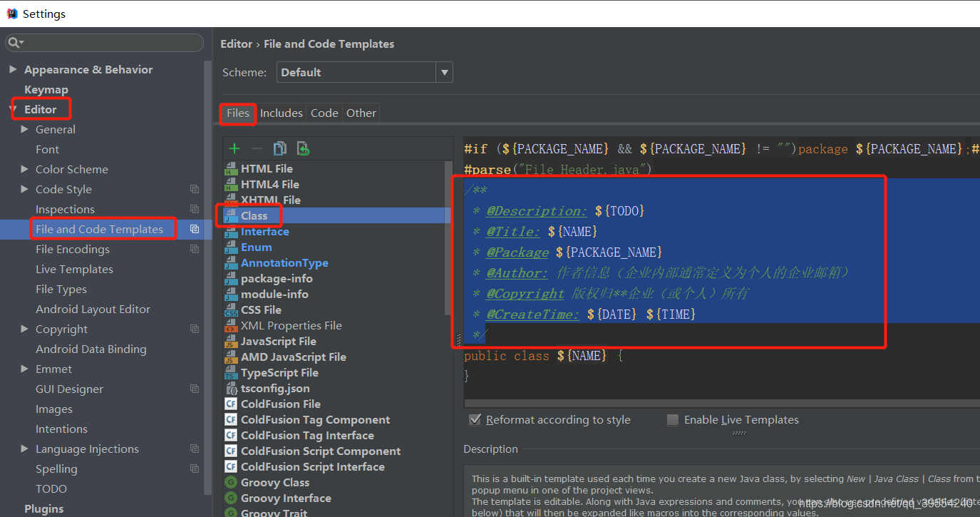
Task: Collapse the Editor section arrow
Action: pyautogui.click(x=13, y=109)
